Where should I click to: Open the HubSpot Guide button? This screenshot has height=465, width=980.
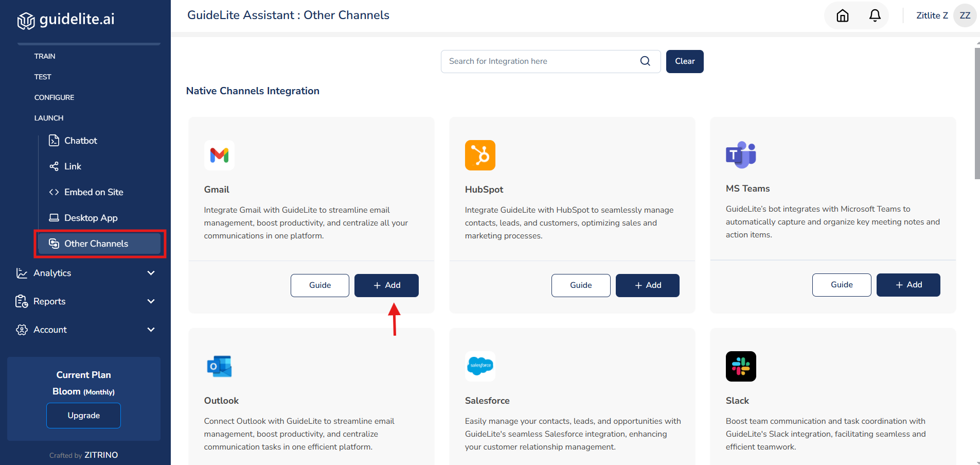pos(581,285)
